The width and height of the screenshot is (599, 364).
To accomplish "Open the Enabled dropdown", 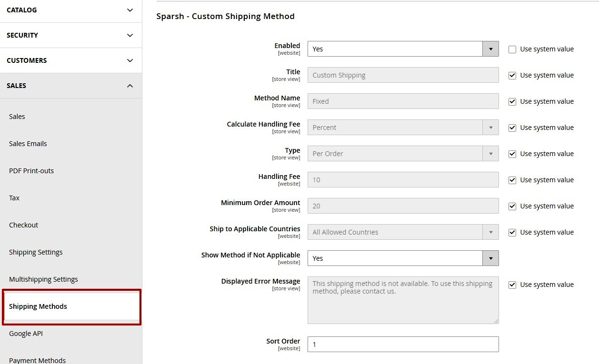I will (490, 49).
